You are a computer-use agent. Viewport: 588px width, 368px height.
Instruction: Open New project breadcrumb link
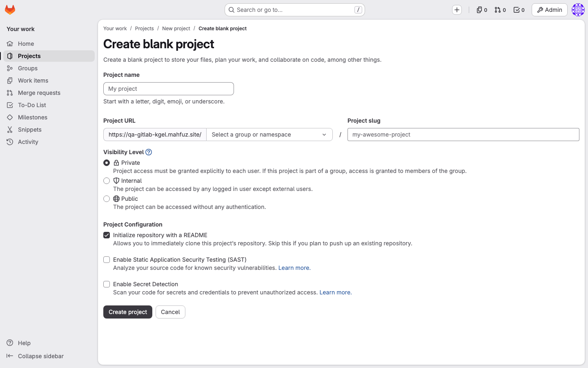[x=176, y=29]
